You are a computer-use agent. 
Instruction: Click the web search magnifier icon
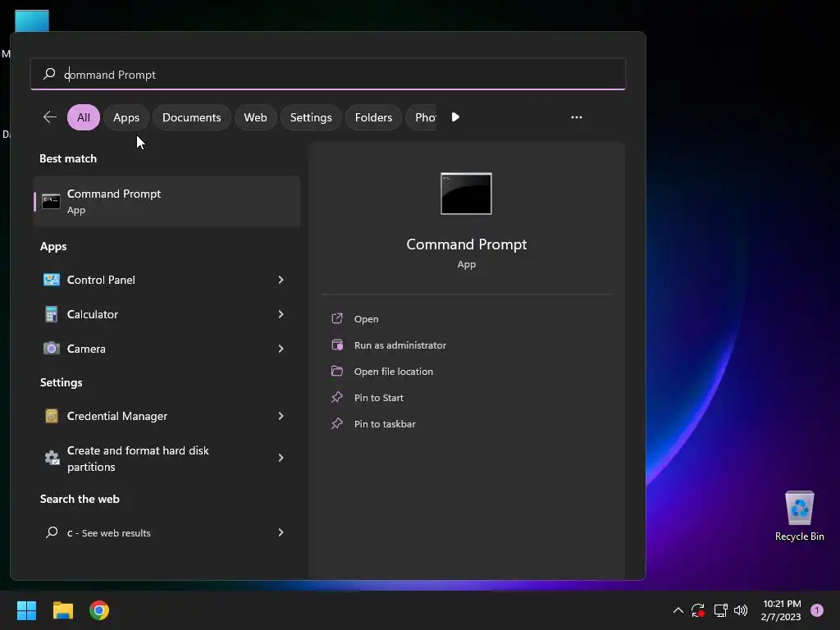[52, 532]
